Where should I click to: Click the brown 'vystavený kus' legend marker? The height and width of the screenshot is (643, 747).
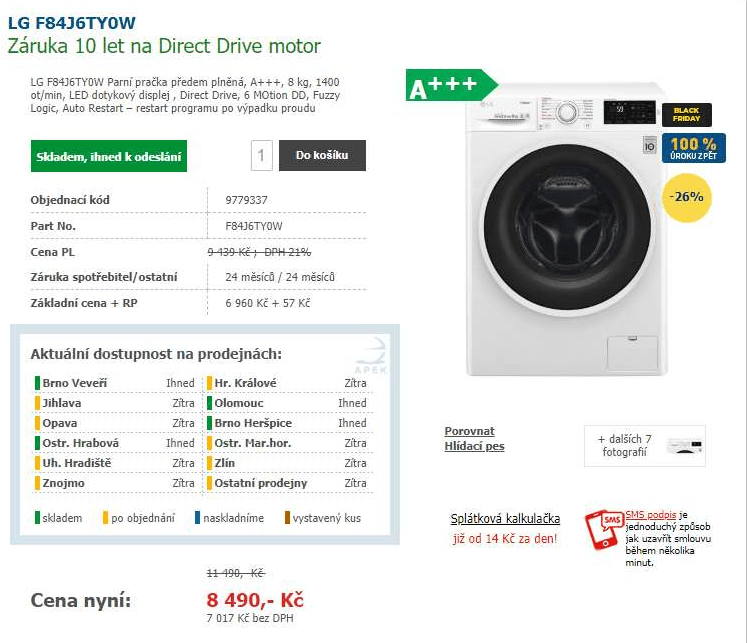tap(287, 518)
